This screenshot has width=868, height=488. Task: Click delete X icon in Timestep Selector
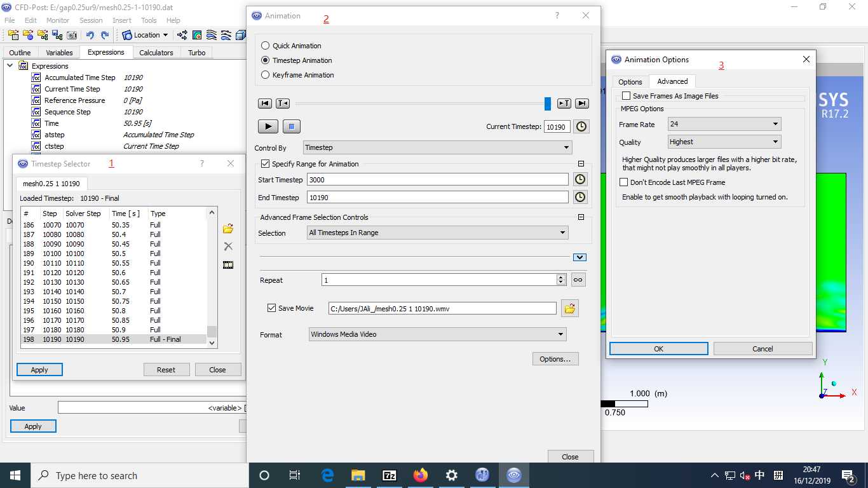tap(228, 247)
